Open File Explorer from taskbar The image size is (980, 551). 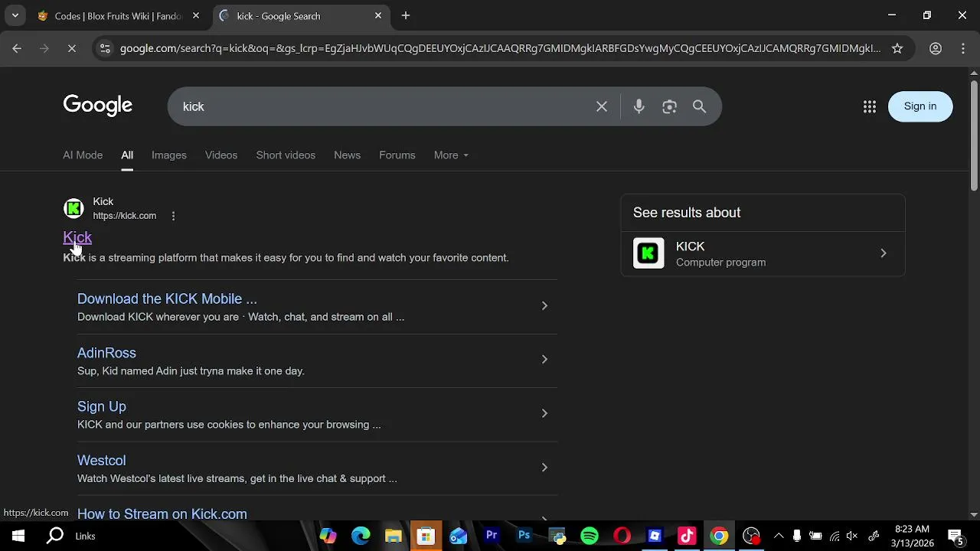393,536
